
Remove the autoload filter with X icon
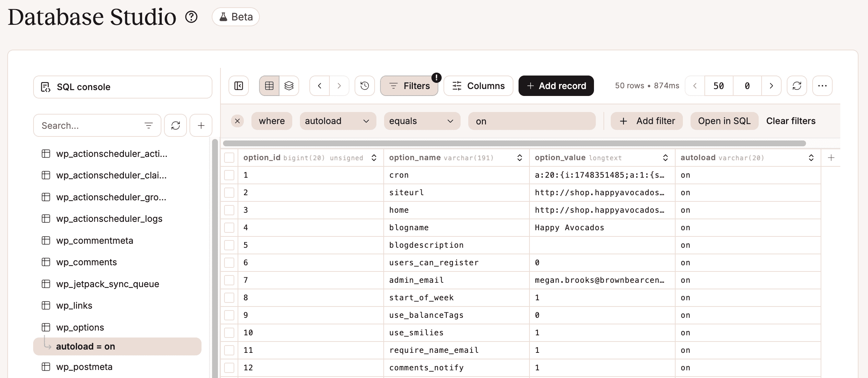click(x=237, y=121)
